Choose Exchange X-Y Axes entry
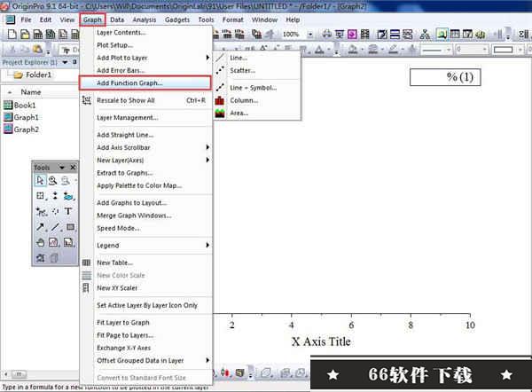 (146, 348)
